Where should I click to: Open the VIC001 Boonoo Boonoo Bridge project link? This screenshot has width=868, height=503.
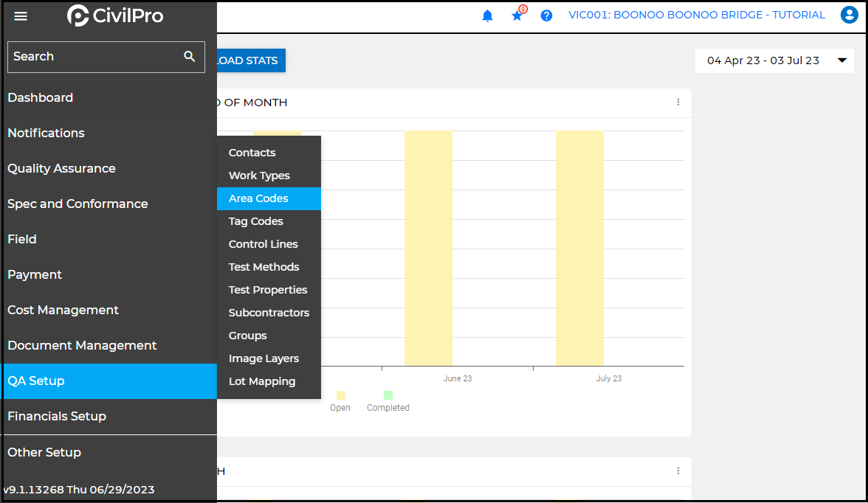click(x=697, y=15)
